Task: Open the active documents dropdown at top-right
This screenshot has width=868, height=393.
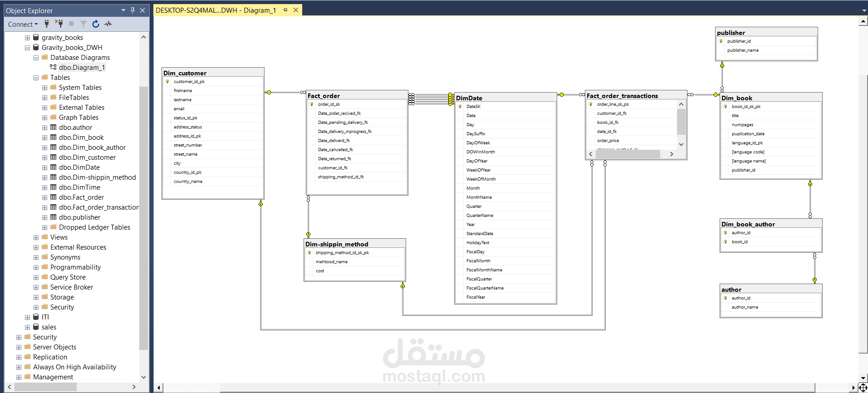Action: pyautogui.click(x=864, y=10)
